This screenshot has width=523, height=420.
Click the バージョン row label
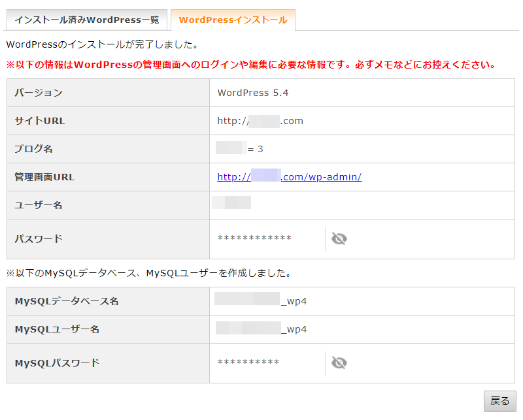click(39, 93)
